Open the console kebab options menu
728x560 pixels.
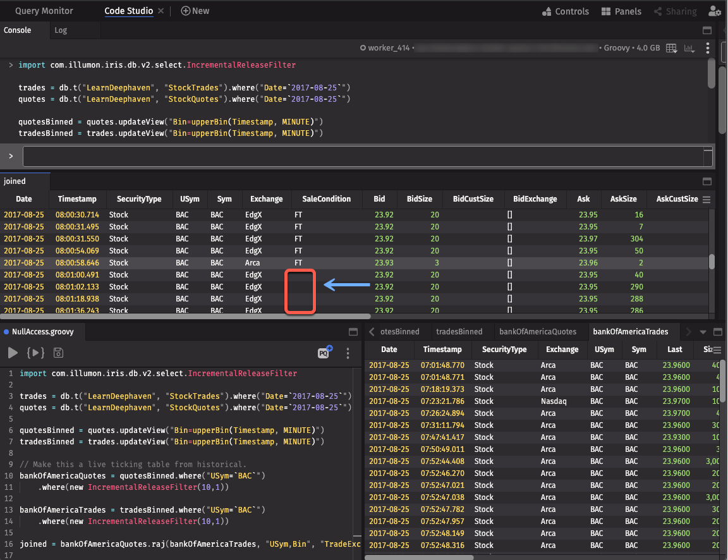(708, 48)
